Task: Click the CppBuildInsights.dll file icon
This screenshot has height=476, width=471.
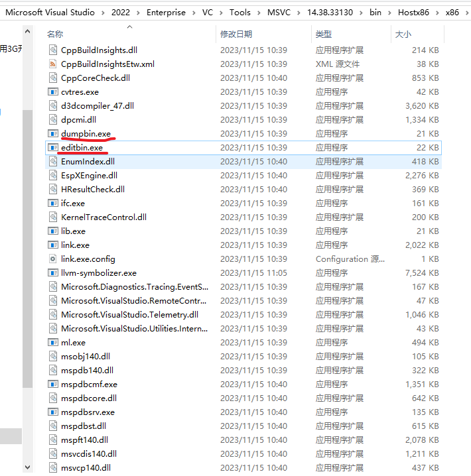Action: tap(53, 50)
